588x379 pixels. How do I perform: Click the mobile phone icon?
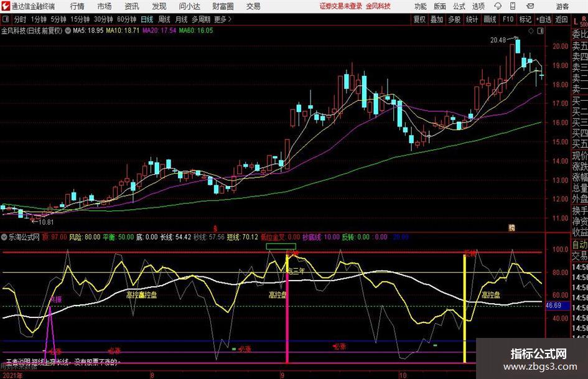click(513, 6)
